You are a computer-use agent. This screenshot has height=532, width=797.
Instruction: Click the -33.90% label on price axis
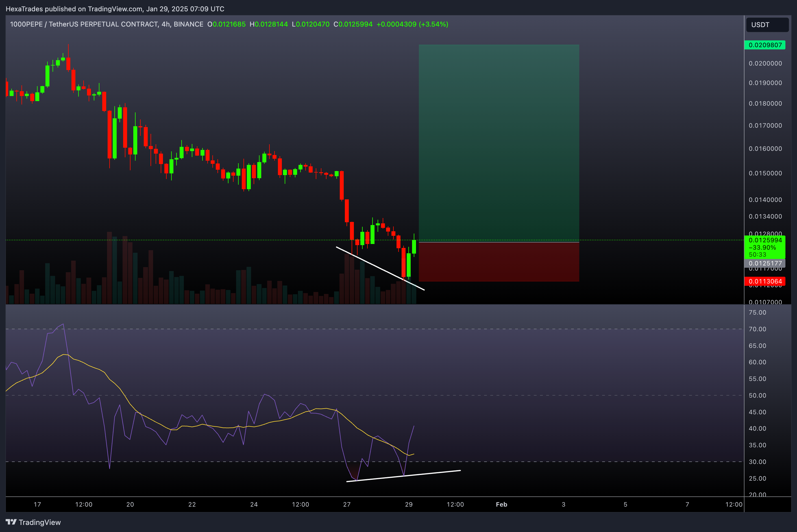click(762, 247)
